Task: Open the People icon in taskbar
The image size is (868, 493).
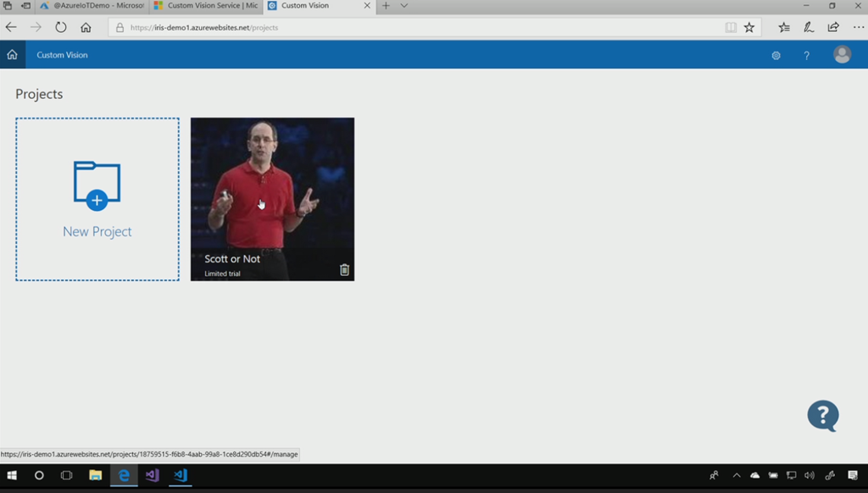Action: pyautogui.click(x=714, y=475)
